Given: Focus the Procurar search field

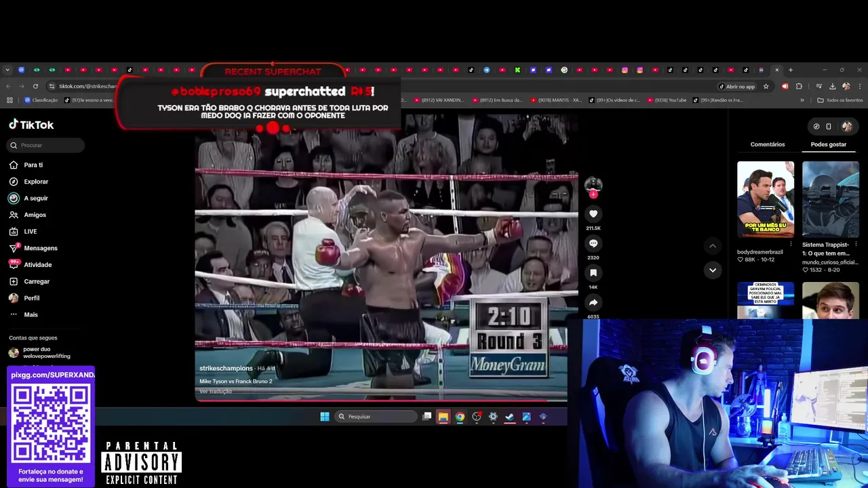Looking at the screenshot, I should point(46,145).
